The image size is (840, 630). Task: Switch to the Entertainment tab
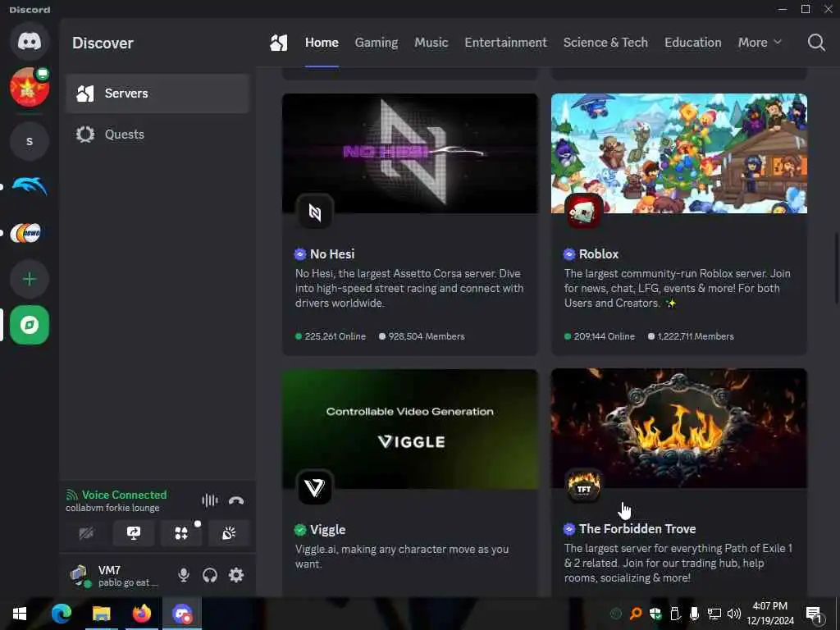coord(505,43)
